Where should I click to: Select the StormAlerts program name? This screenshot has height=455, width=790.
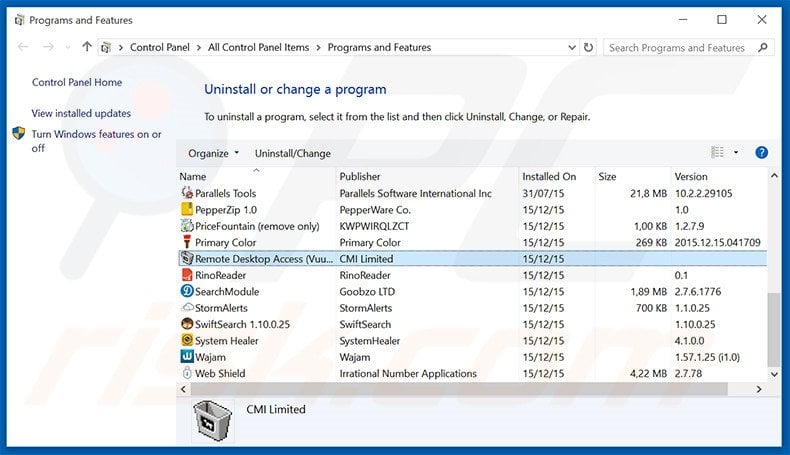(x=221, y=308)
